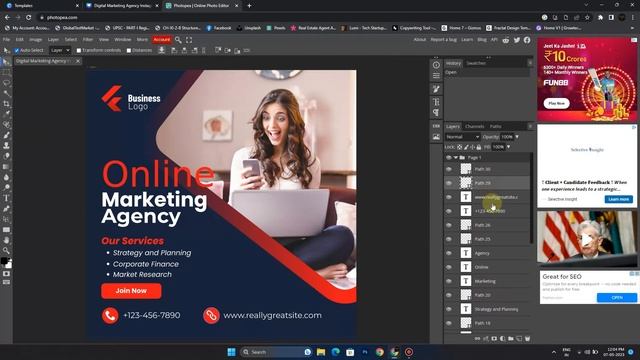Select the Rectangle shape tool

(6, 230)
